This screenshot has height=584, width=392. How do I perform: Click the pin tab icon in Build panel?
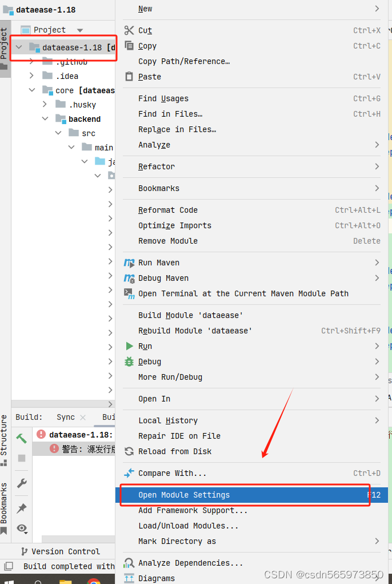(x=22, y=508)
